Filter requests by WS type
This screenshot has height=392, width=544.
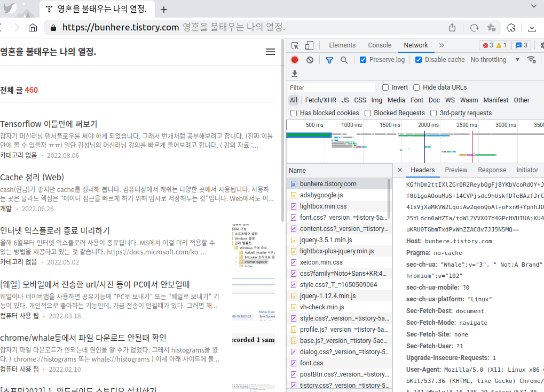coord(450,100)
